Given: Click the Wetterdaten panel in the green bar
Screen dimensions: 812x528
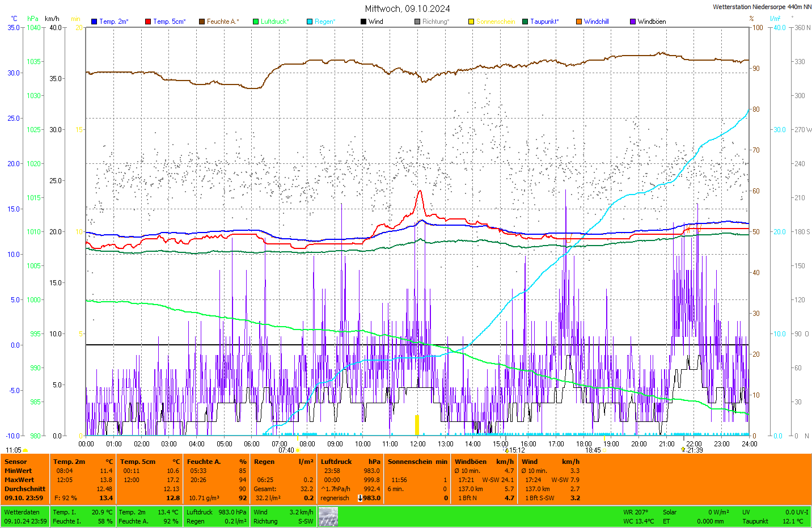Looking at the screenshot, I should pyautogui.click(x=25, y=517).
